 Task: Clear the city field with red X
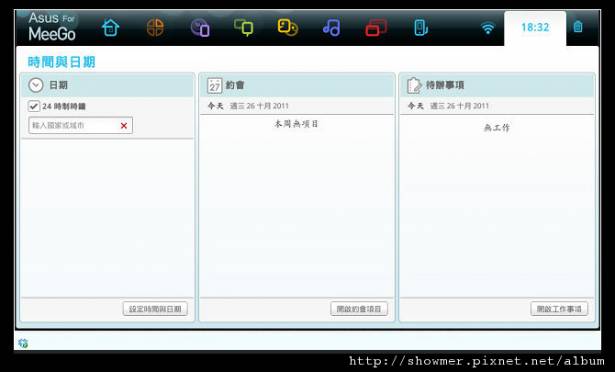pyautogui.click(x=124, y=126)
